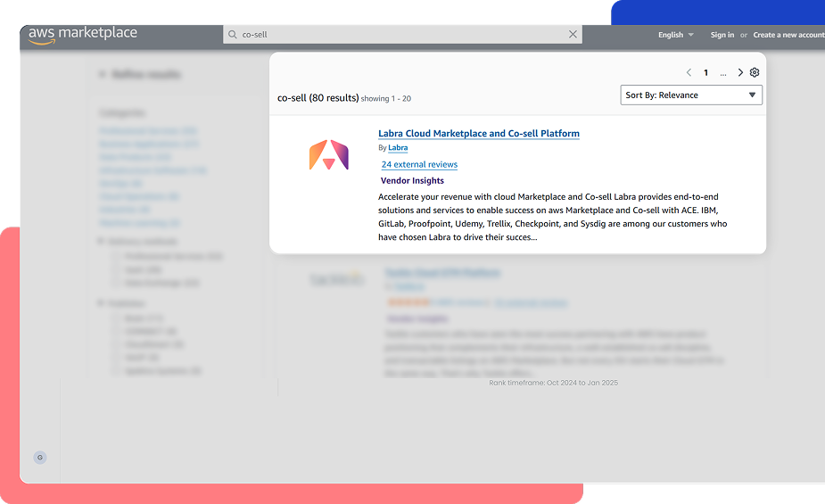Click the Labra vendor link
This screenshot has width=825, height=504.
(398, 148)
